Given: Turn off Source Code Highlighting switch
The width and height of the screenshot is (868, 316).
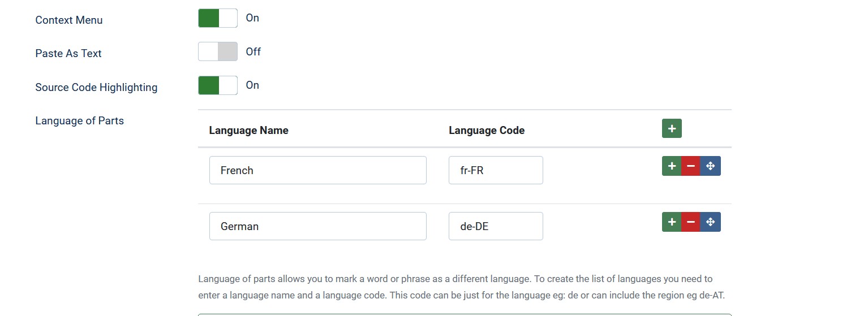Looking at the screenshot, I should (218, 85).
